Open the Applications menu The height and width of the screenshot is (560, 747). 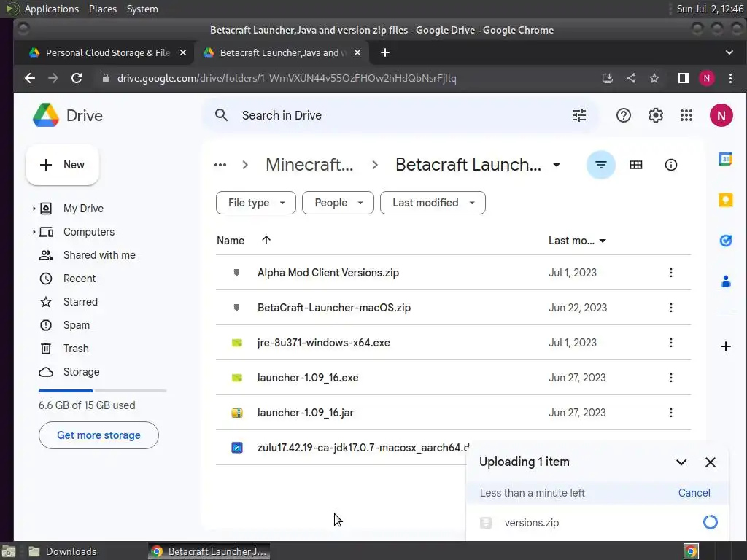pyautogui.click(x=52, y=9)
